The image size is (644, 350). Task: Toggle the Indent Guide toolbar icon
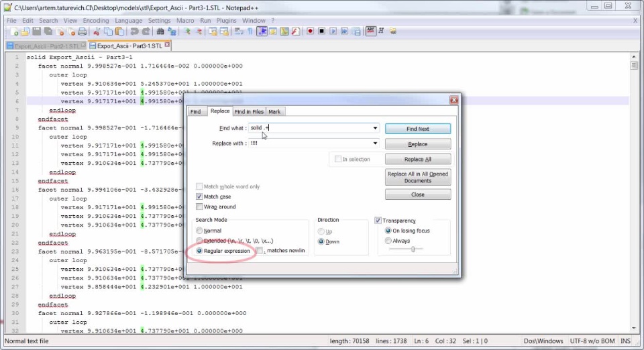click(x=262, y=32)
